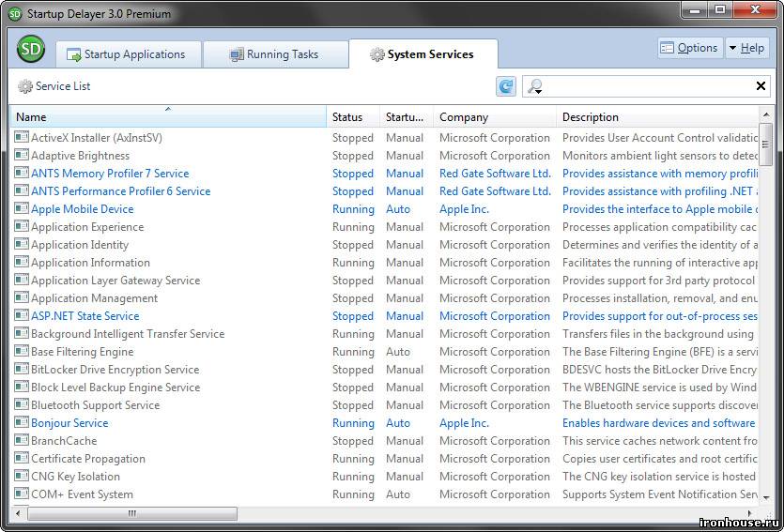Click Manual startup of Certificate Propagation row
This screenshot has width=784, height=532.
click(405, 459)
